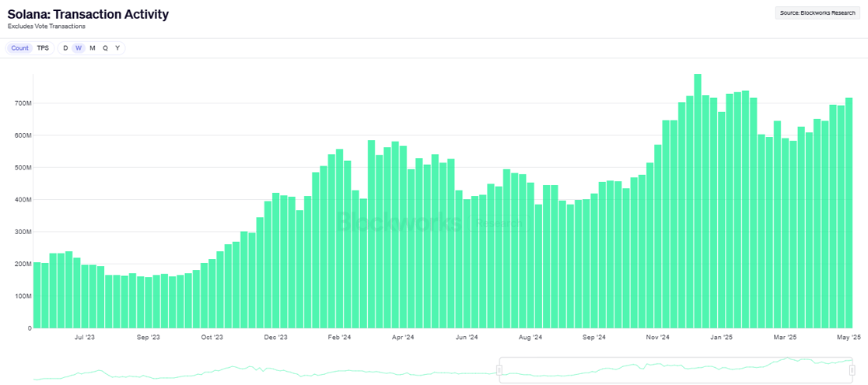Click the tallest bar in the chart

[698, 201]
